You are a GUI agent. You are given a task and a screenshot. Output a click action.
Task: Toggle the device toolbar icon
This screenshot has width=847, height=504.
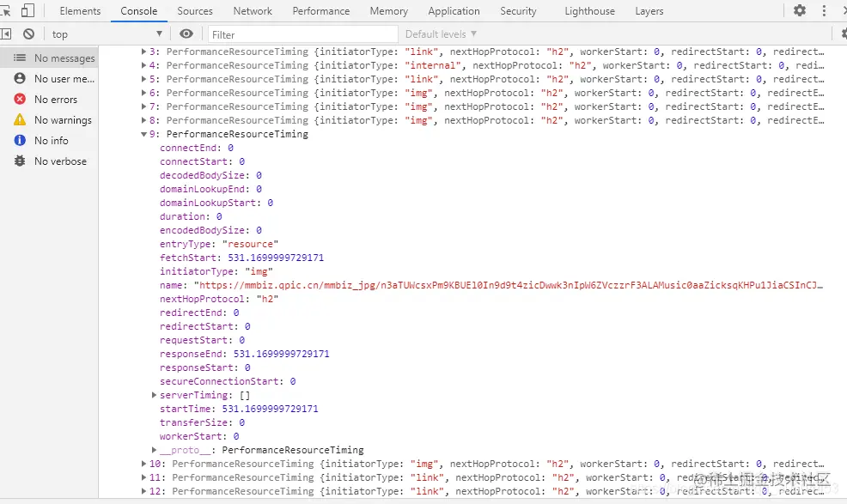[x=27, y=11]
